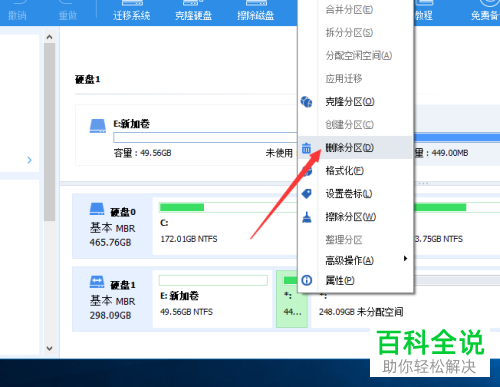
Task: Select 格式化(F) menu entry
Action: (x=355, y=171)
